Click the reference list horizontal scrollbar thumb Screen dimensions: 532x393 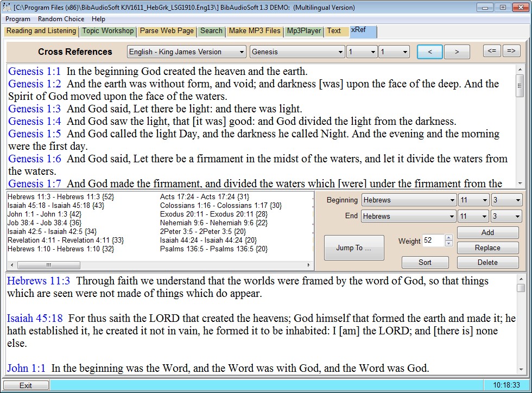[49, 265]
